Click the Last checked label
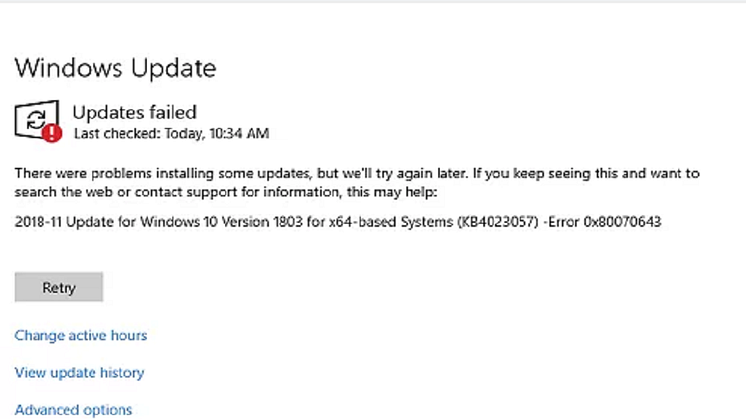This screenshot has height=419, width=746. (x=118, y=133)
